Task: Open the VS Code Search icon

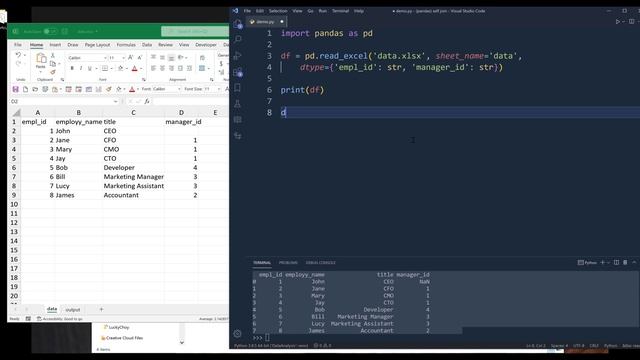Action: [238, 39]
